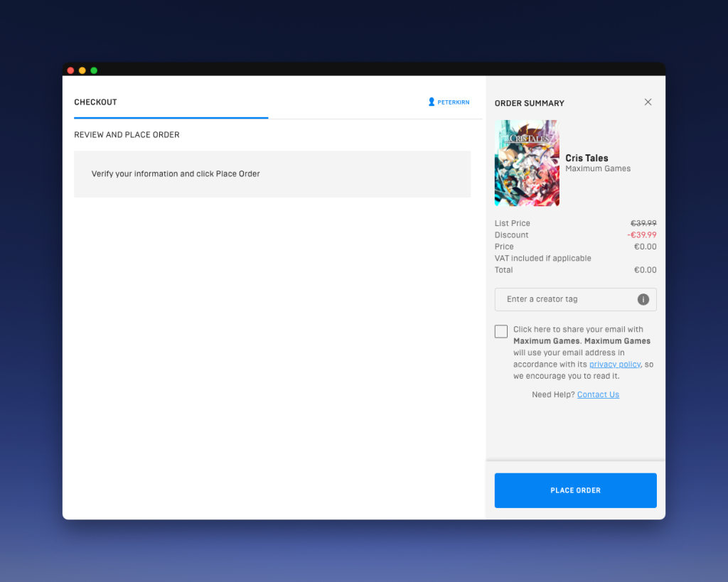The height and width of the screenshot is (582, 728).
Task: Click the Verify your information message box
Action: click(272, 174)
